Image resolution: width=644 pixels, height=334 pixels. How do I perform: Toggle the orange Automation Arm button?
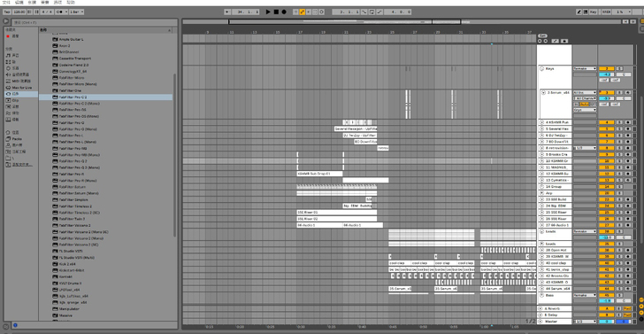[303, 12]
